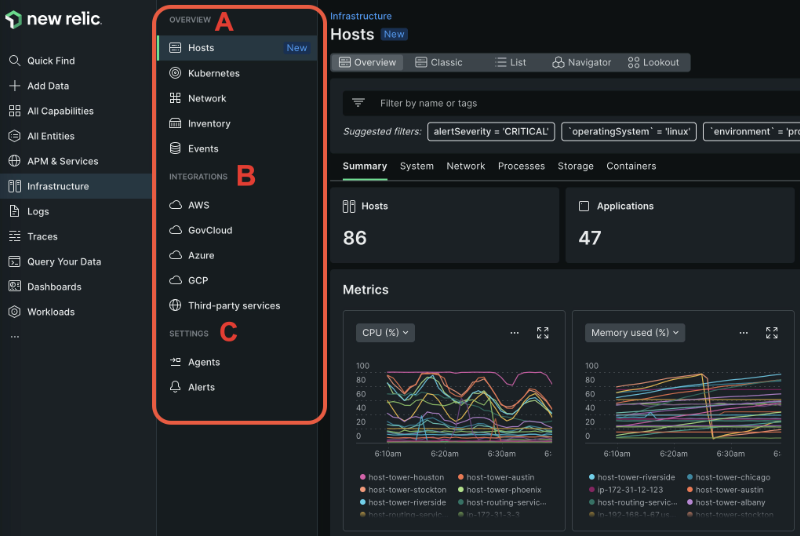Viewport: 800px width, 536px height.
Task: Open All Capabilities grid icon
Action: pos(14,111)
